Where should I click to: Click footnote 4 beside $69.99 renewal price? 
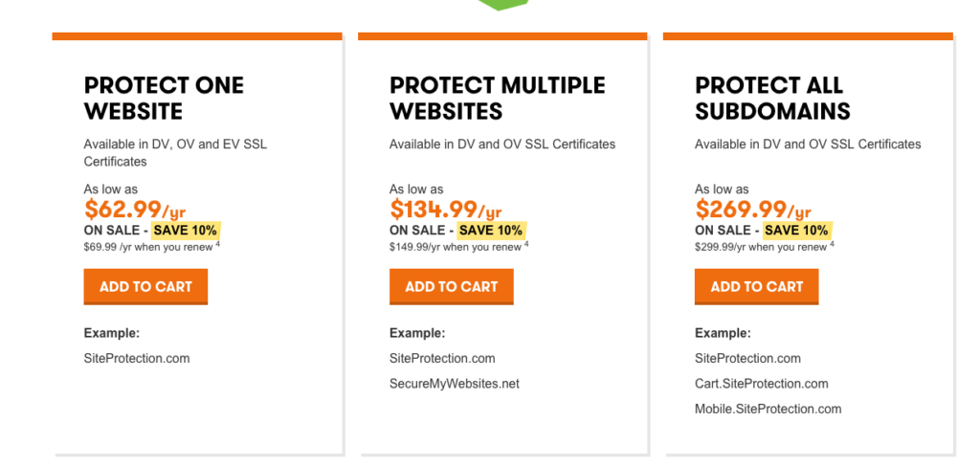[x=218, y=244]
